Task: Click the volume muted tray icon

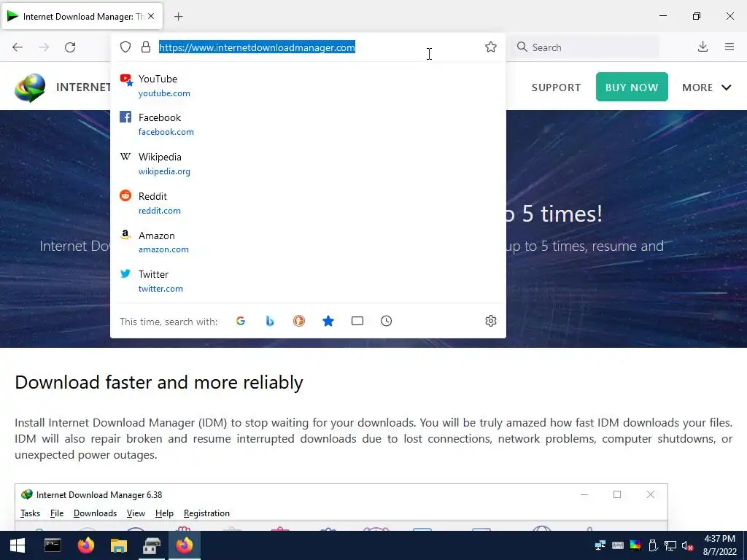Action: click(x=687, y=545)
